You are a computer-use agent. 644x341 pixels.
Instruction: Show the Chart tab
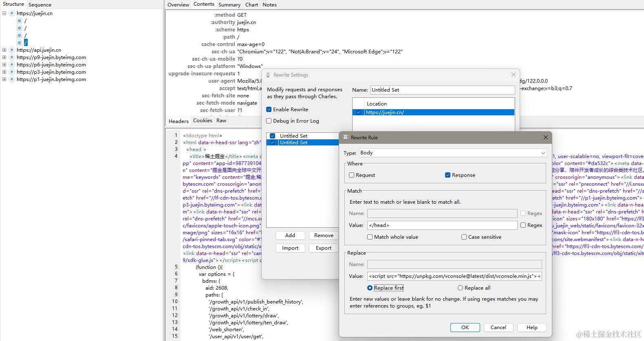252,5
